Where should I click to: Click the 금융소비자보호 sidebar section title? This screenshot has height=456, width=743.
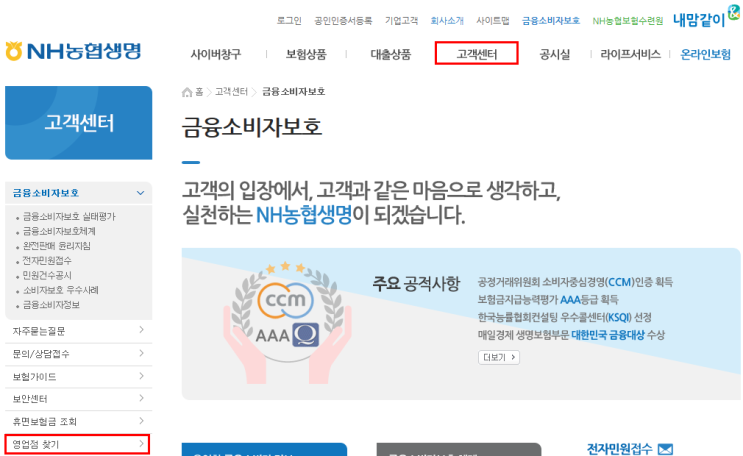click(45, 193)
